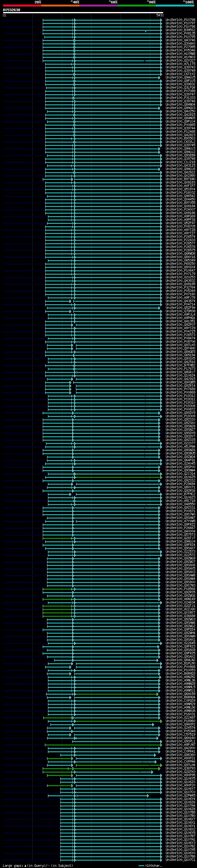Open hit UniRef100_P08135
This screenshot has width=197, height=868.
pyautogui.click(x=180, y=33)
